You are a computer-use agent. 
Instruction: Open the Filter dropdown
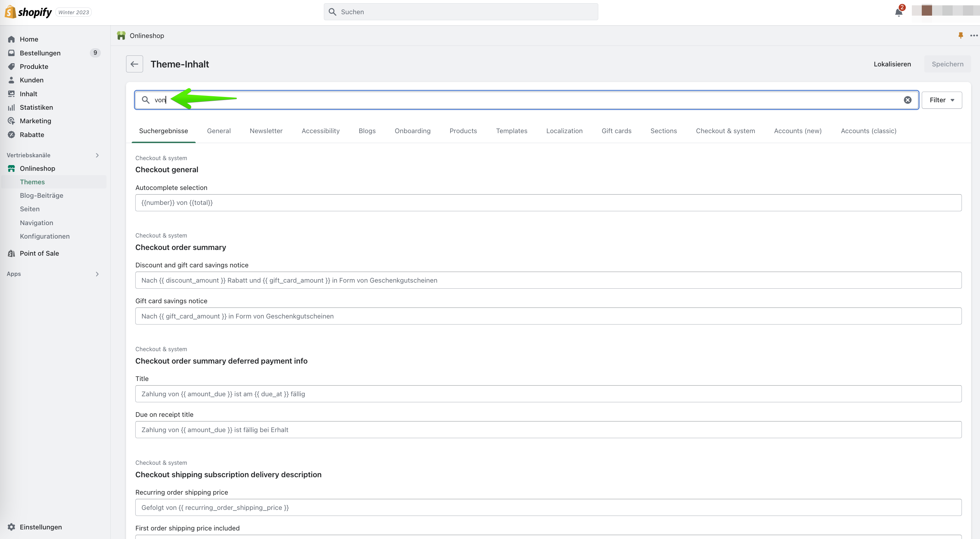tap(942, 100)
